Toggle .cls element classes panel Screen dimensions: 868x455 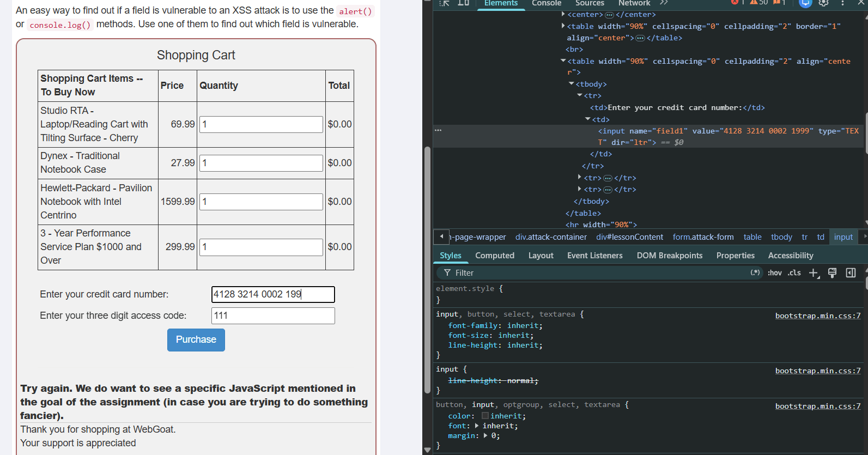pyautogui.click(x=794, y=273)
